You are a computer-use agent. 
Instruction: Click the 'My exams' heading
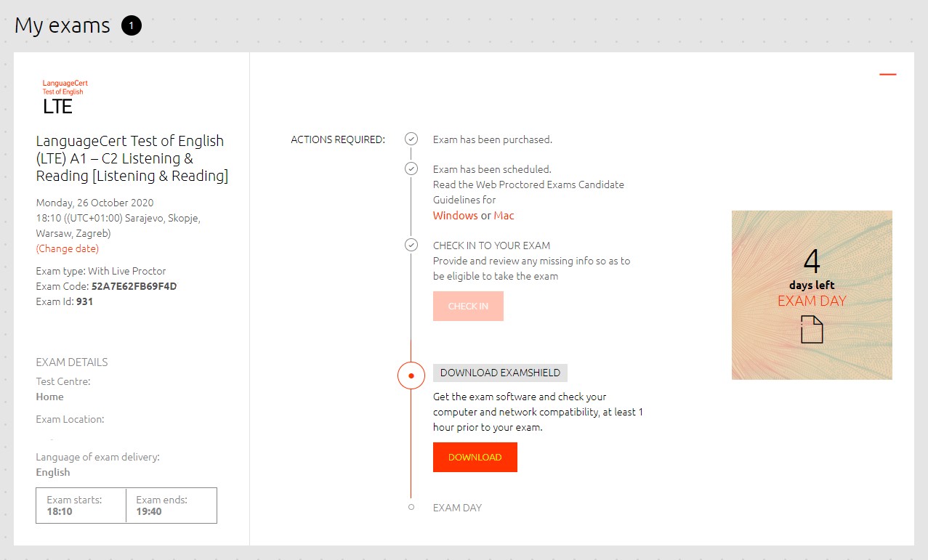click(x=62, y=26)
